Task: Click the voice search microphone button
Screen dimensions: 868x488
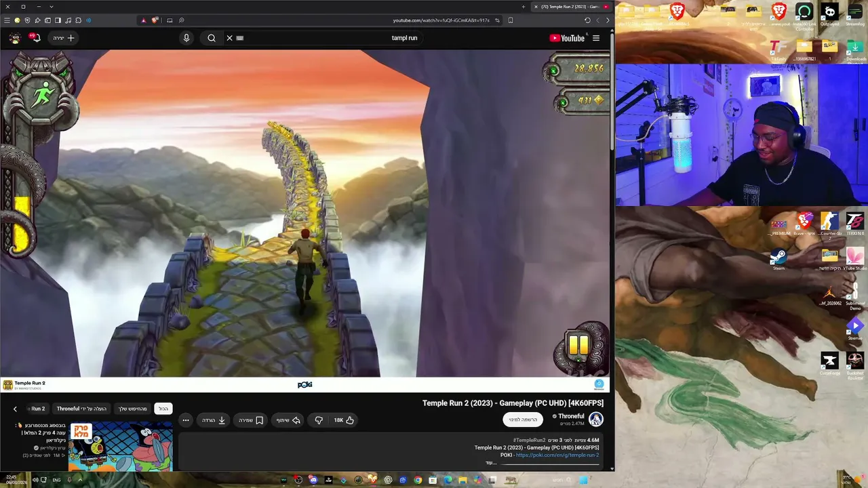Action: click(186, 38)
